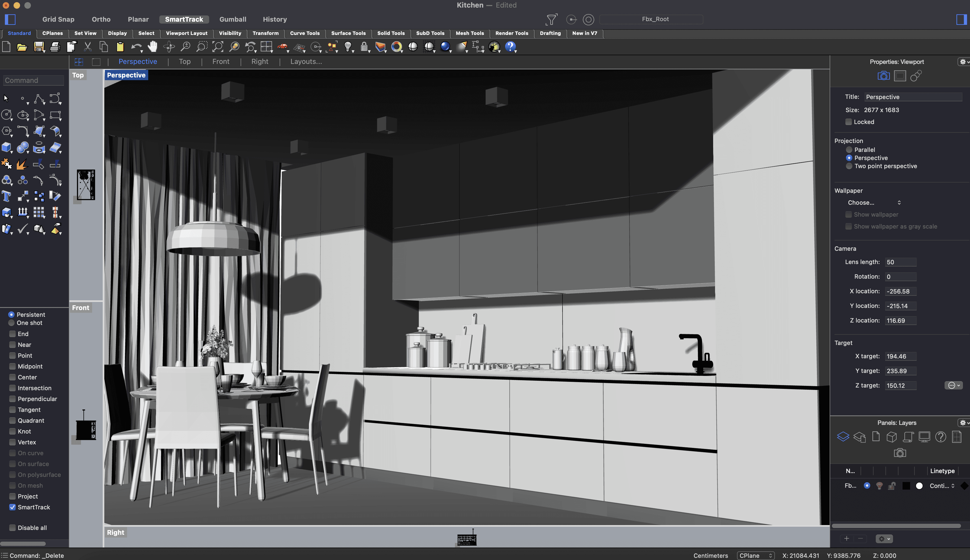Click the Layouts... button
Image resolution: width=970 pixels, height=560 pixels.
pos(306,61)
